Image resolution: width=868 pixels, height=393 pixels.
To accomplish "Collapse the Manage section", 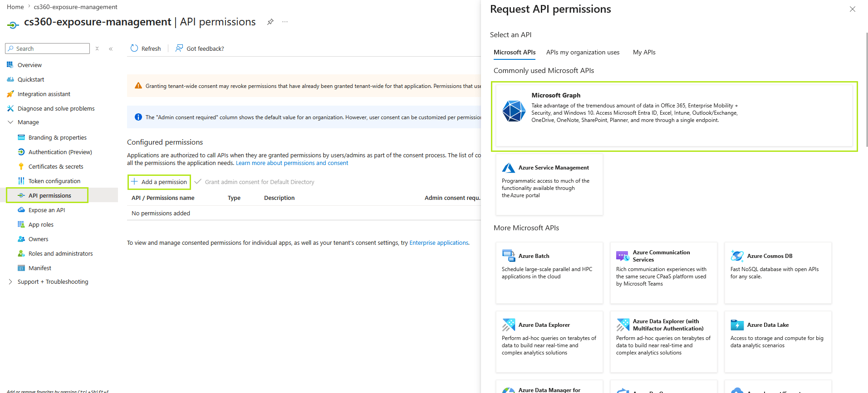I will (x=10, y=122).
